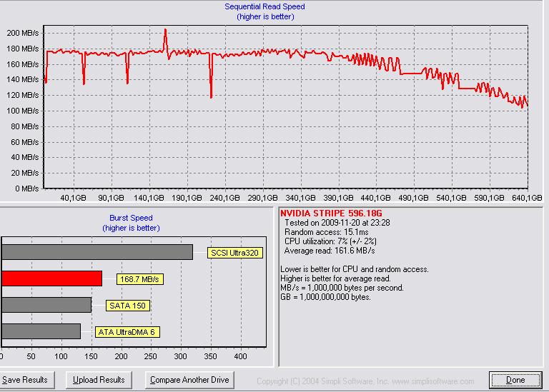Click the 'Tested on 2009-11-20 at 23:28' line
Viewport: 549px width, 392px height.
[x=337, y=223]
